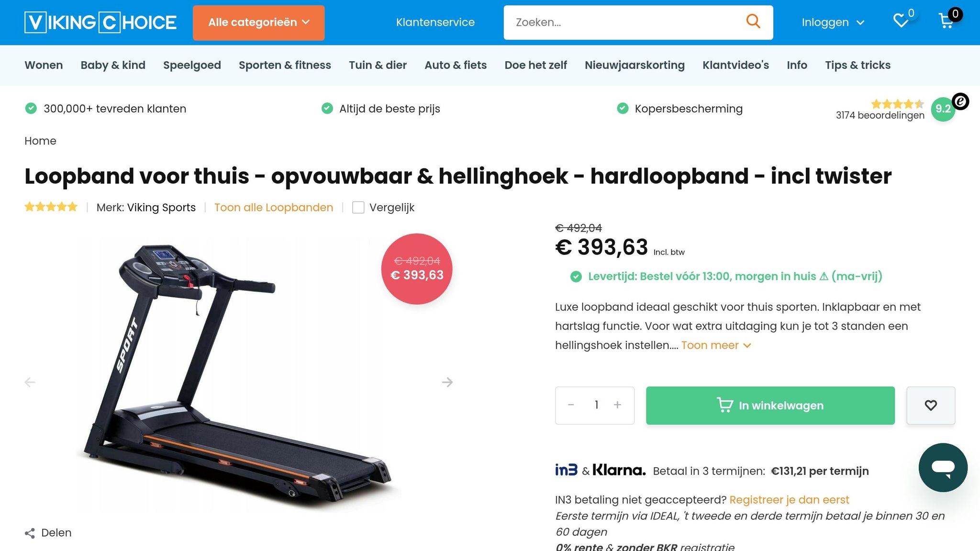
Task: Click the search magnifier icon
Action: point(753,22)
